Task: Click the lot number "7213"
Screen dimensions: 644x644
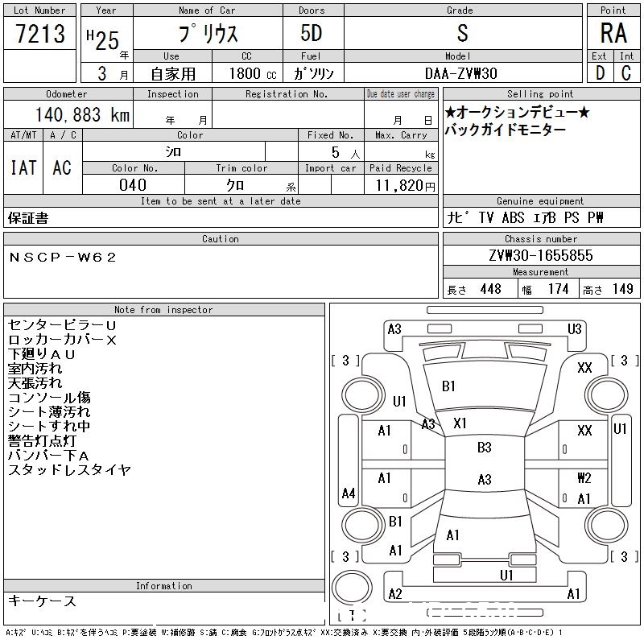Action: pyautogui.click(x=40, y=34)
